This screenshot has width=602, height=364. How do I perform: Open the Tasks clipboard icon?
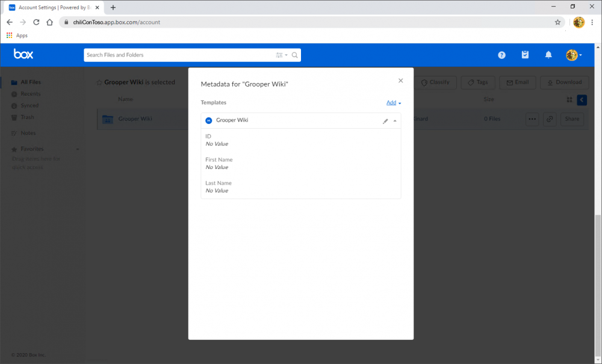tap(525, 55)
